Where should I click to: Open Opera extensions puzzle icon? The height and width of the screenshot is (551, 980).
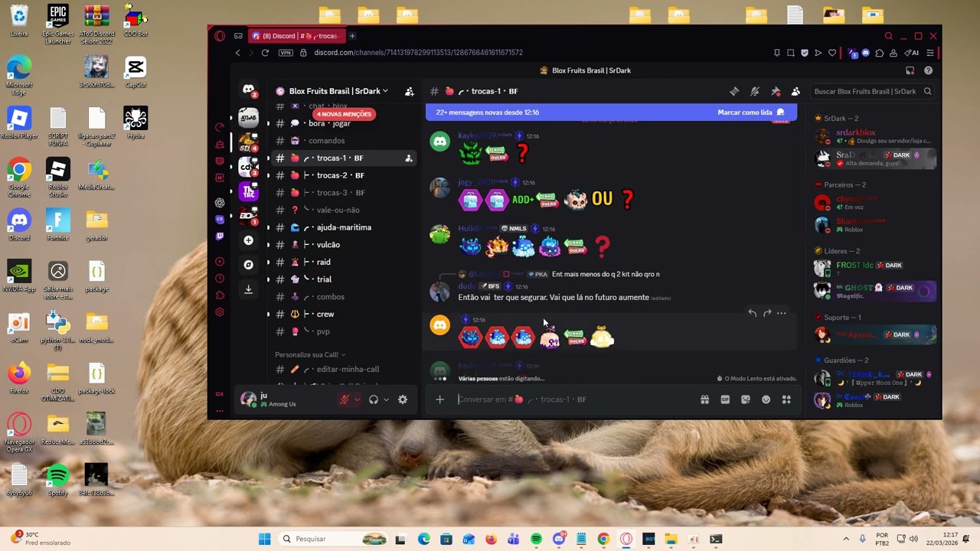coord(880,53)
